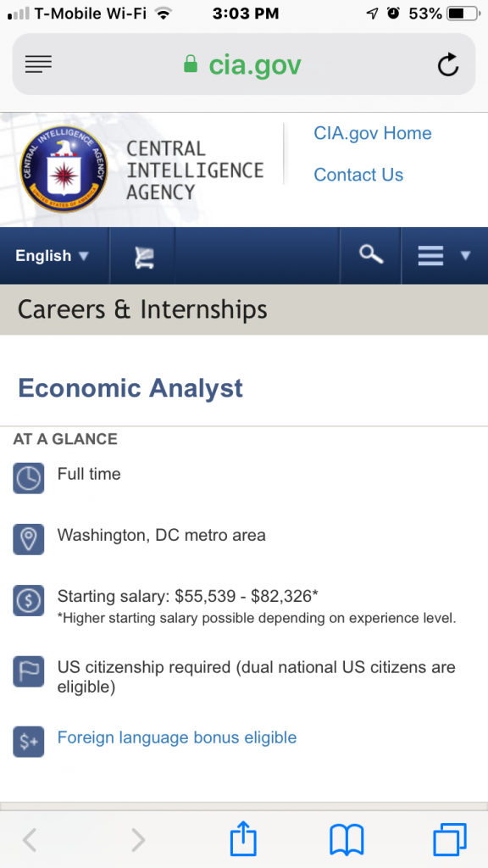
Task: Tap the starting salary dollar icon
Action: click(x=28, y=601)
